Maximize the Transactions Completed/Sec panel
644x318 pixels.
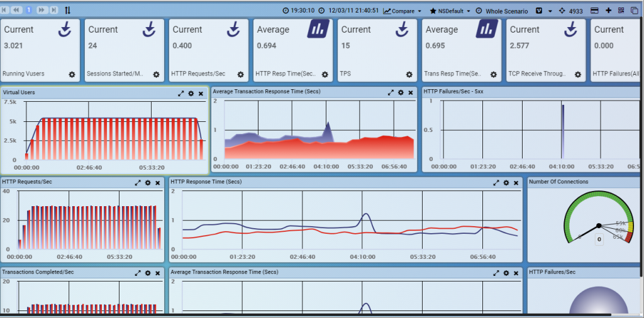click(x=138, y=273)
